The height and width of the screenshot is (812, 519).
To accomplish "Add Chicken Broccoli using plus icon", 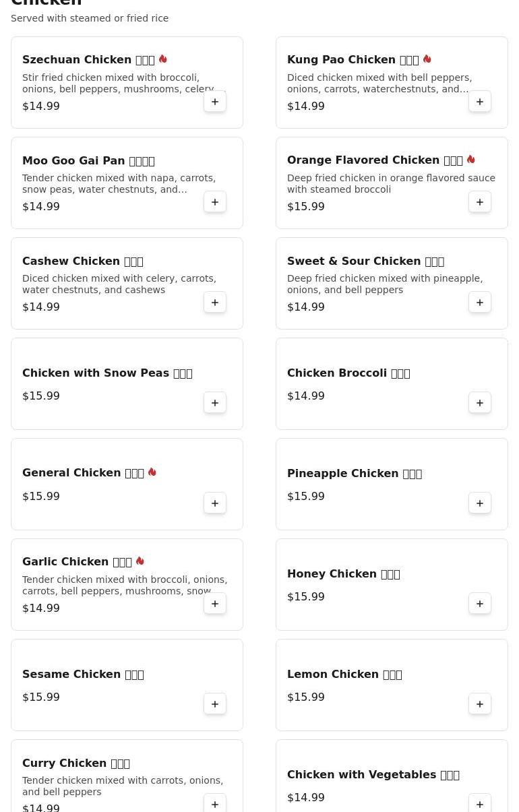I will click(x=480, y=403).
